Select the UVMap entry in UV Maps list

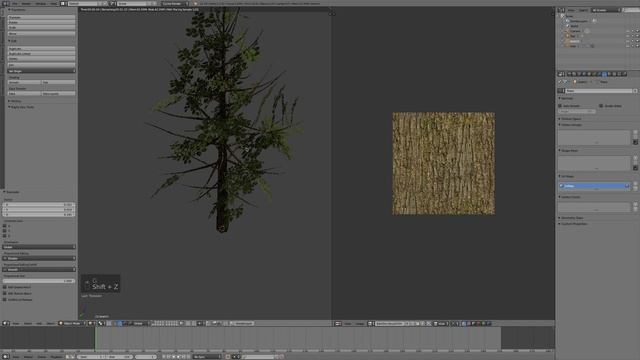[x=594, y=186]
